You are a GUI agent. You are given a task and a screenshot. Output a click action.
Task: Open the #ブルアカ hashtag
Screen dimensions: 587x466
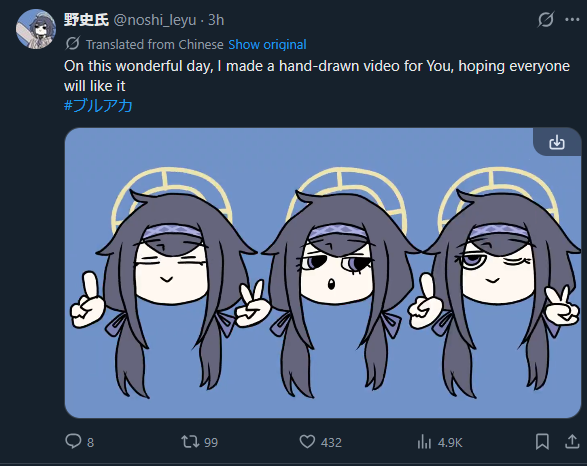[98, 106]
